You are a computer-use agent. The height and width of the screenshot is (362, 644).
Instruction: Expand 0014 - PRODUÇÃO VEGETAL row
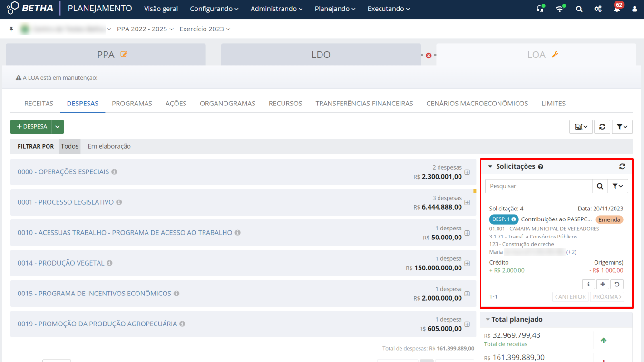coord(467,263)
